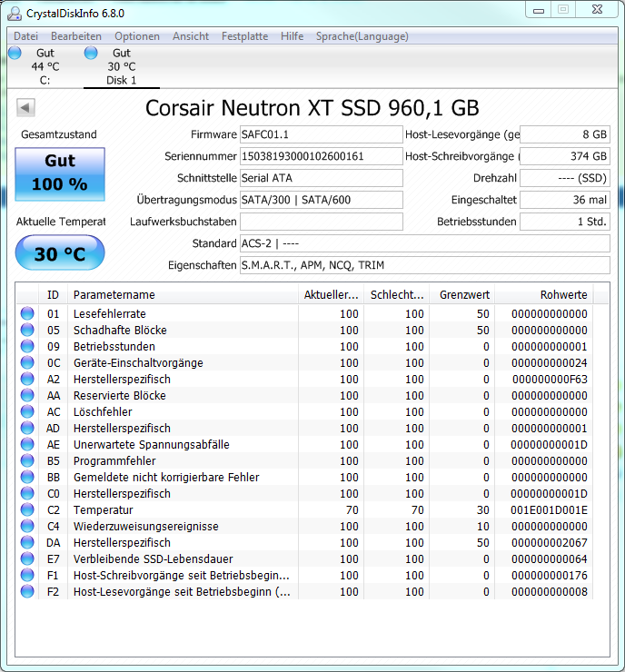Image resolution: width=625 pixels, height=672 pixels.
Task: Click the status orb for Unerwartete Spannungsabfälle row
Action: pyautogui.click(x=27, y=444)
